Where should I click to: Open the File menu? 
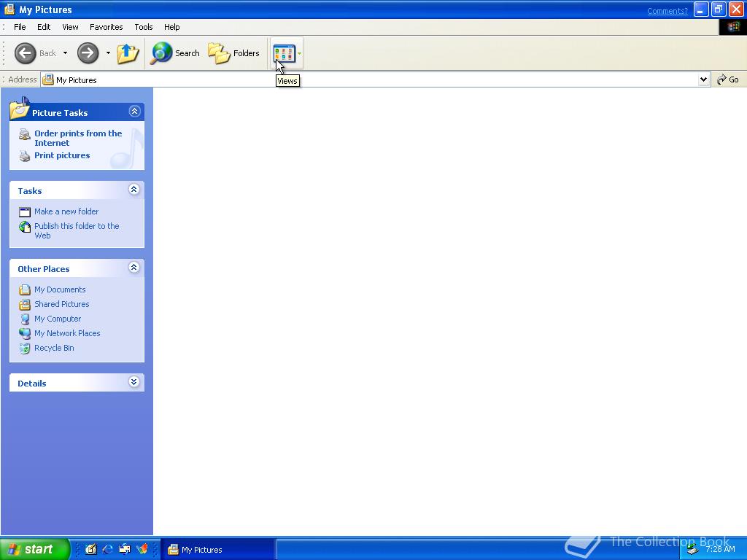tap(20, 27)
